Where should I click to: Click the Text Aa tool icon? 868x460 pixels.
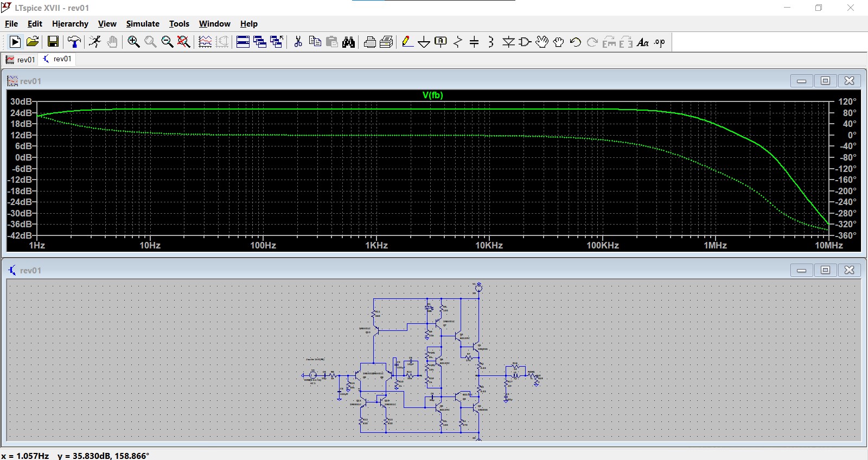[643, 42]
